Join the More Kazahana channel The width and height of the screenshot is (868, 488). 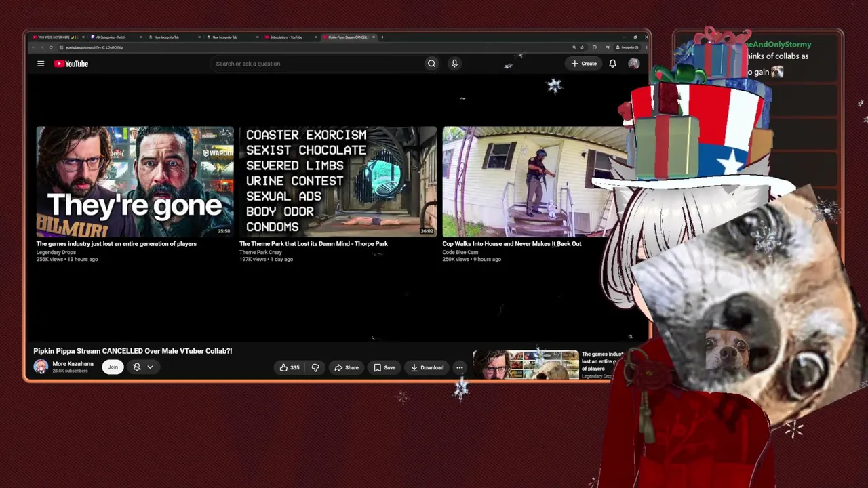pyautogui.click(x=113, y=367)
